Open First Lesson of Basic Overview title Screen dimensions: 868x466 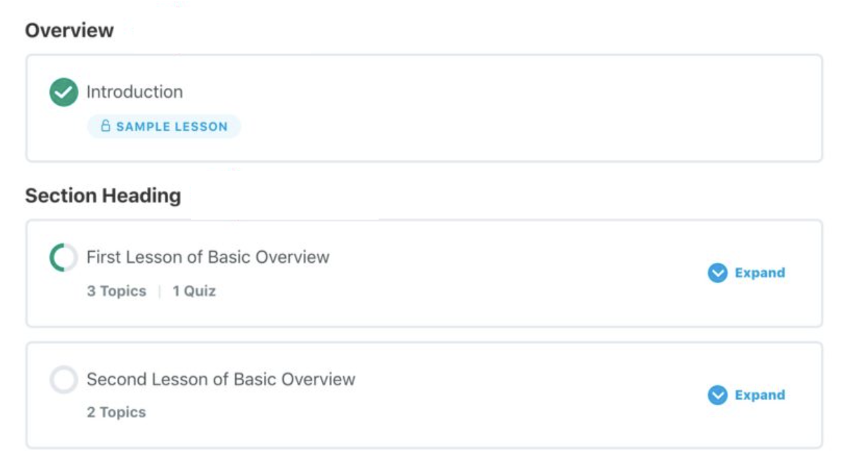click(x=208, y=258)
